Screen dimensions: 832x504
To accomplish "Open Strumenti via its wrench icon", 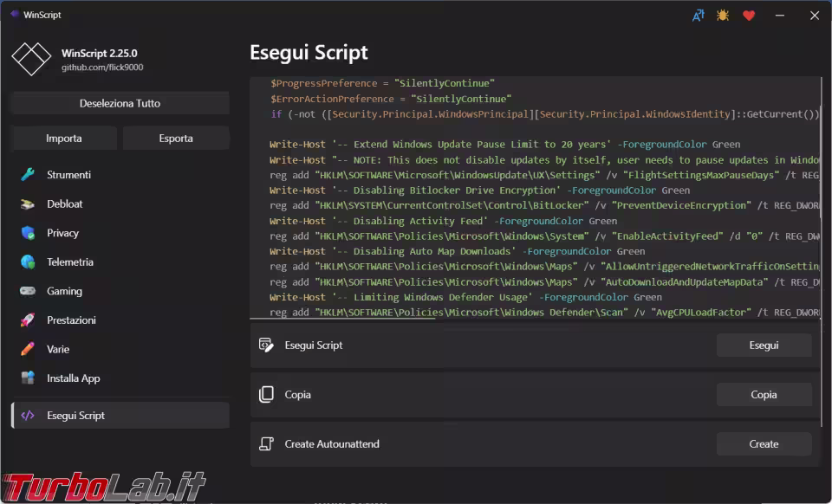I will coord(28,174).
